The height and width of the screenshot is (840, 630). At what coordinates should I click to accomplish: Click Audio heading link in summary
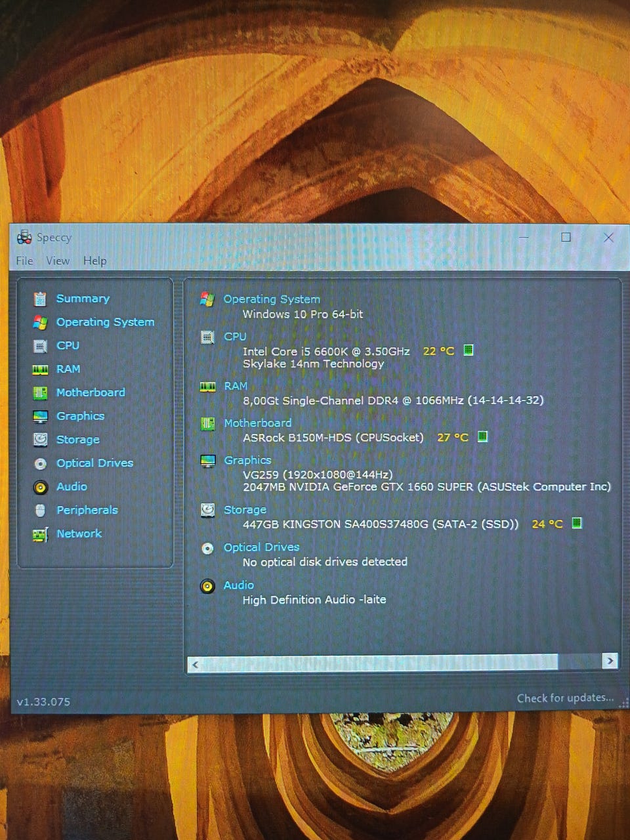[x=238, y=585]
